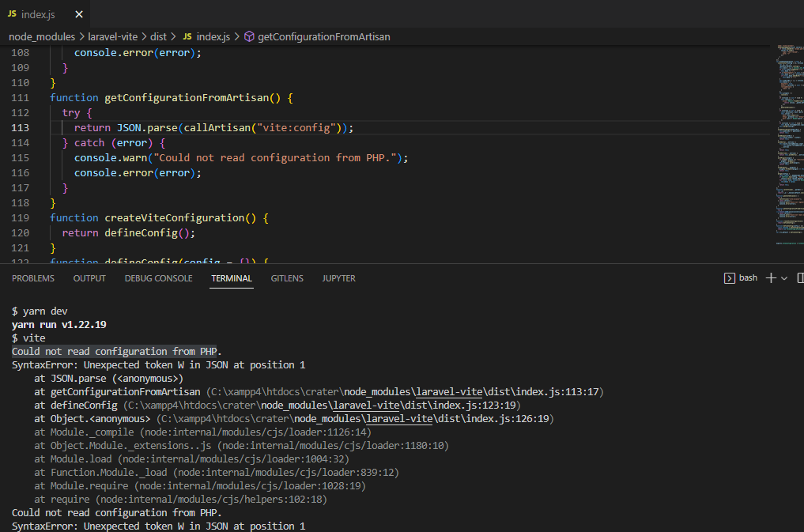Viewport: 804px width, 532px height.
Task: Click "at Function.Module._load" stack trace line
Action: coord(217,472)
